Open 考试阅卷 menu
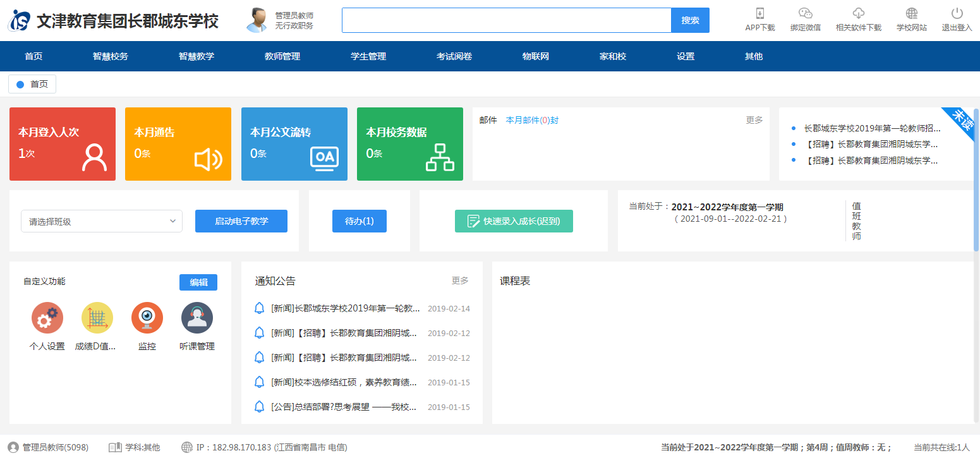The width and height of the screenshot is (980, 458). click(x=454, y=56)
